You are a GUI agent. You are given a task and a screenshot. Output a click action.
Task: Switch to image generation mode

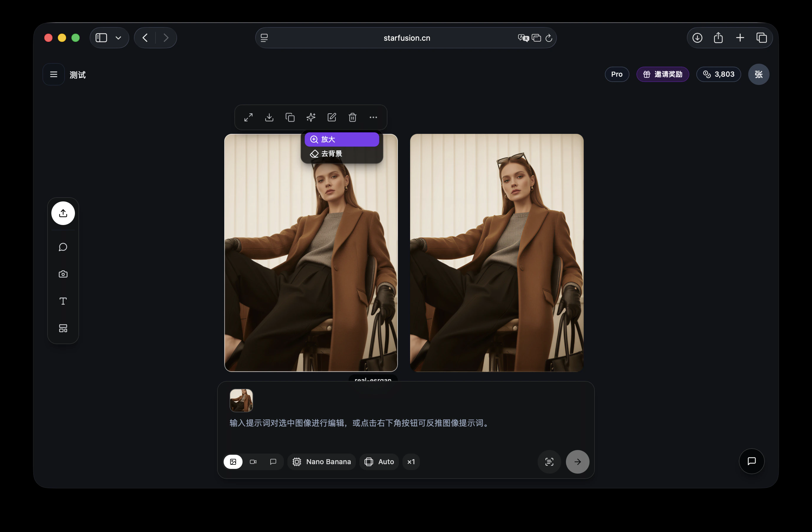(233, 462)
